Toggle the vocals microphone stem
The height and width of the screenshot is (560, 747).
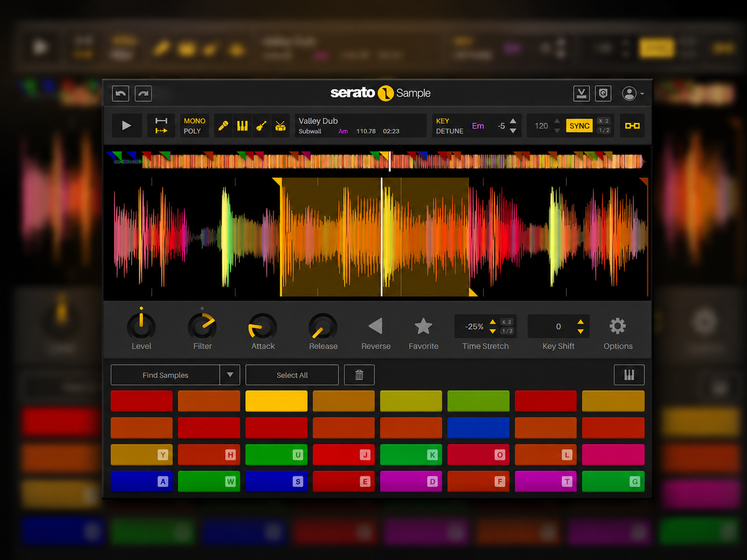[223, 125]
